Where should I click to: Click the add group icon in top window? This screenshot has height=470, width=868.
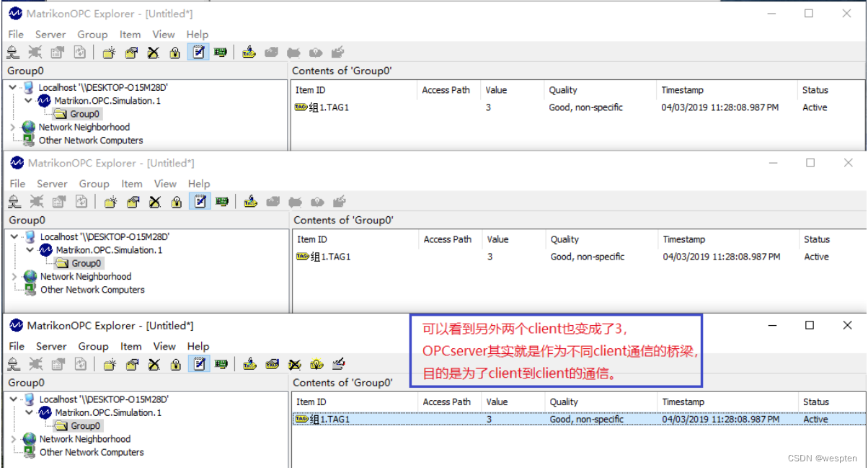coord(109,52)
